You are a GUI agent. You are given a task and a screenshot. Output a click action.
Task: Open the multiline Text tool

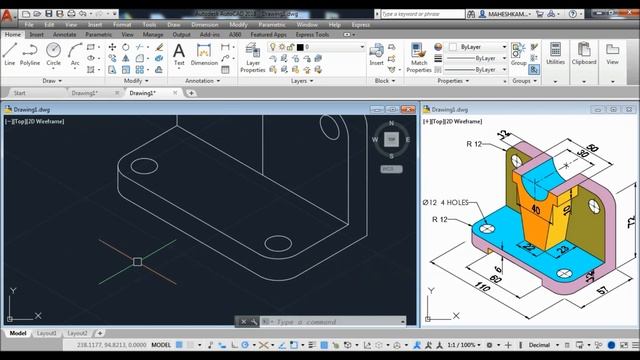(179, 55)
